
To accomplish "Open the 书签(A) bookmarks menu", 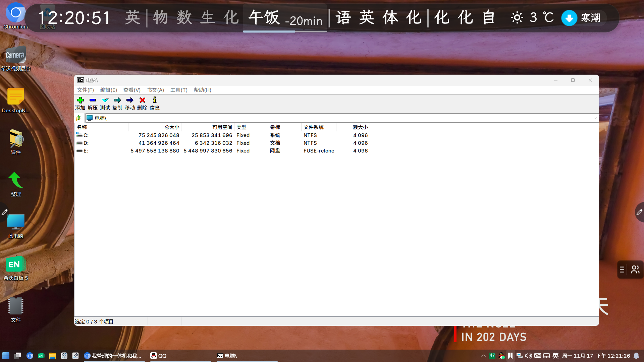I will [155, 90].
